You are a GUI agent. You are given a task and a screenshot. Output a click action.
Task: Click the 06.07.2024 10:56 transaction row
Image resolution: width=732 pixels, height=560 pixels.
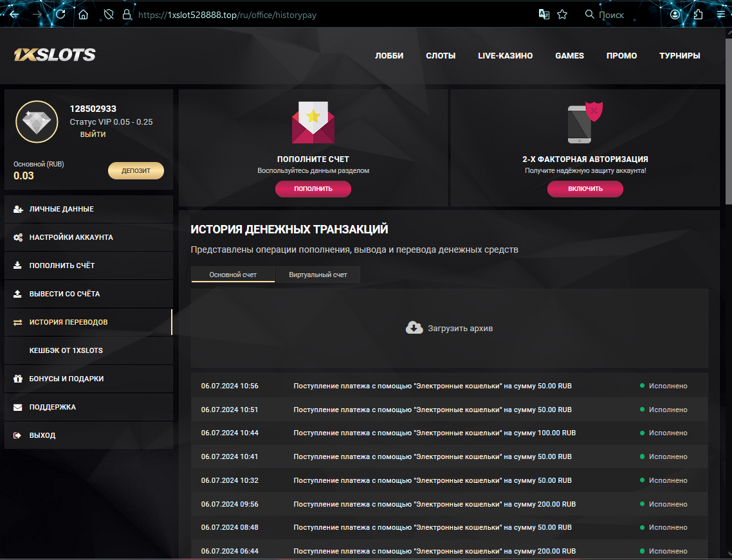point(450,386)
